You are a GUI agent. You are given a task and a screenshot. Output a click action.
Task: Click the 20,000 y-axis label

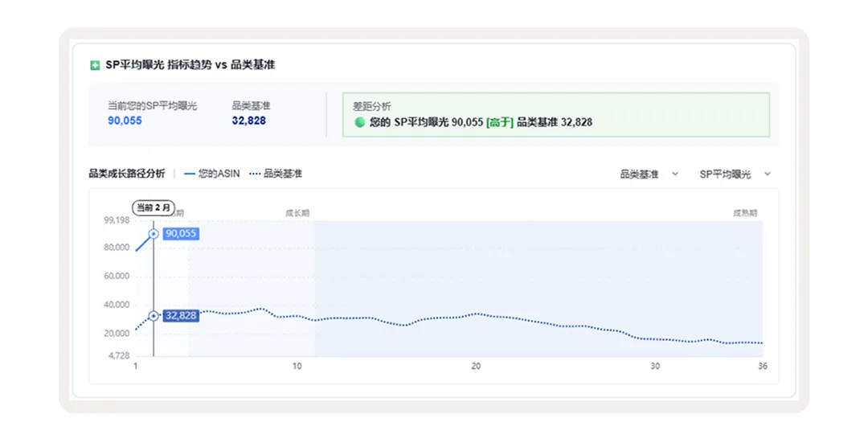point(117,334)
